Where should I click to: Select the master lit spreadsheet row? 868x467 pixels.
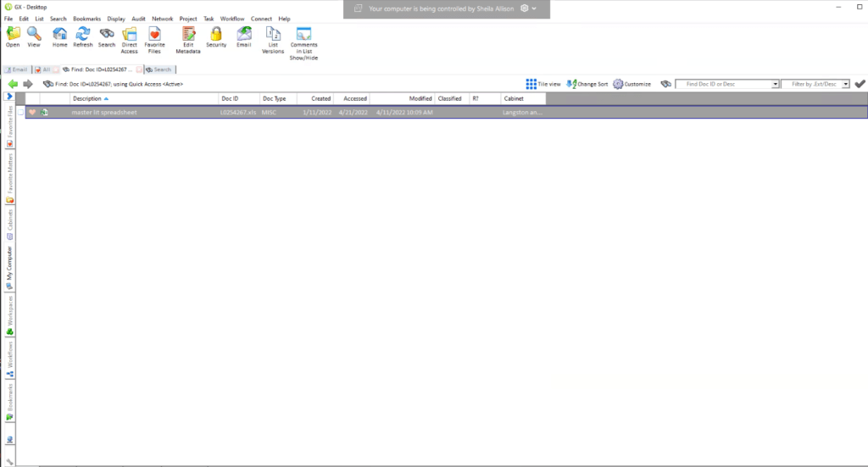[446, 113]
